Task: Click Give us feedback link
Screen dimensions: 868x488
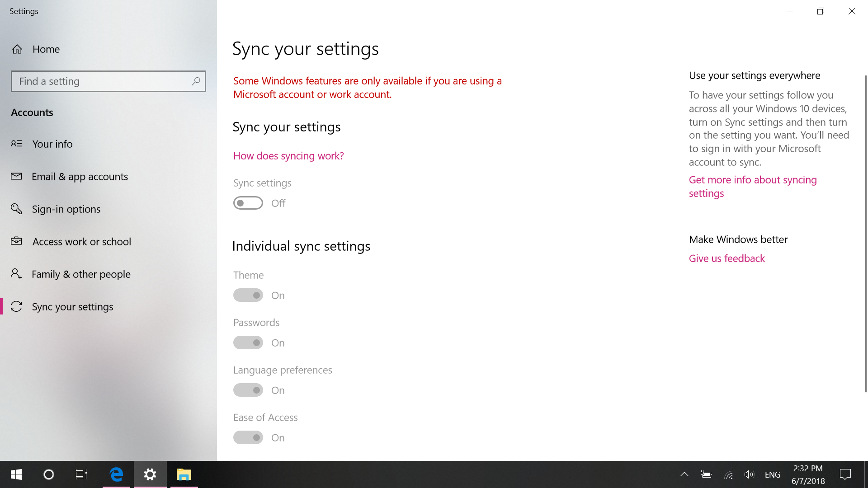Action: (726, 258)
